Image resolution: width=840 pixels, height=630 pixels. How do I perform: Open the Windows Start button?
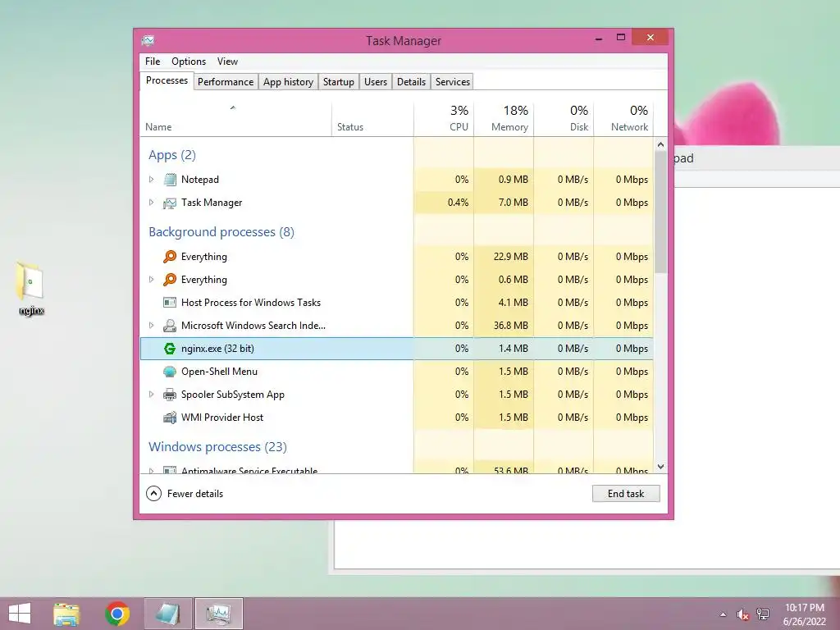pyautogui.click(x=20, y=614)
